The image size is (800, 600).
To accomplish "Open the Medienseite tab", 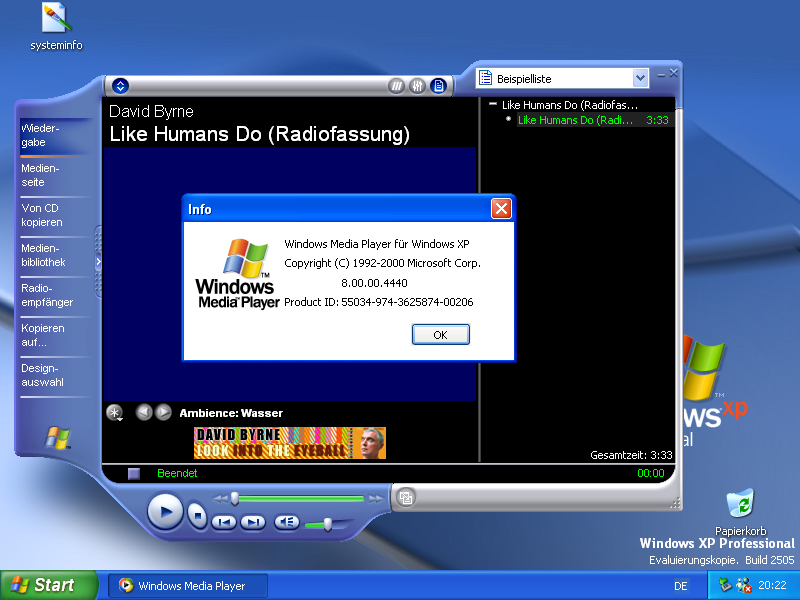I will (x=54, y=175).
